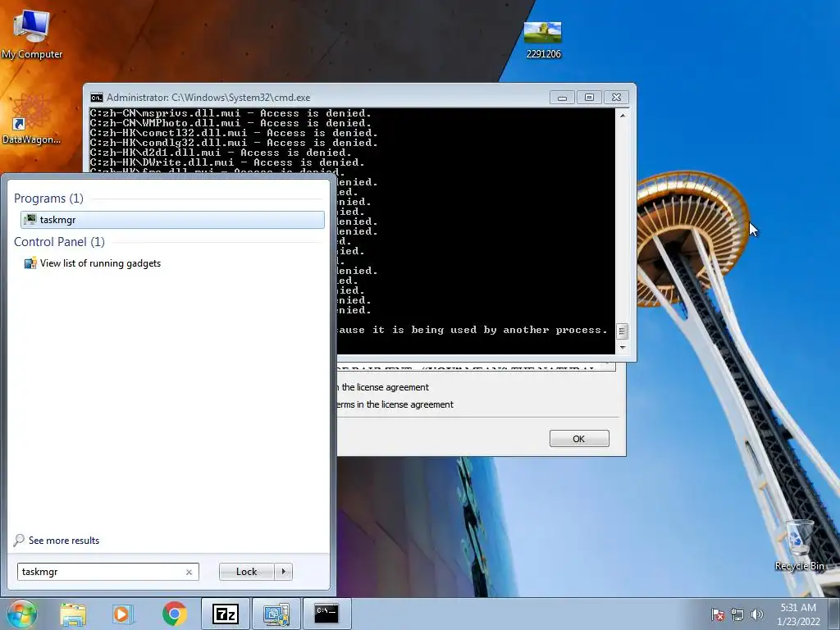840x630 pixels.
Task: Switch to the installer taskbar window
Action: (x=276, y=614)
